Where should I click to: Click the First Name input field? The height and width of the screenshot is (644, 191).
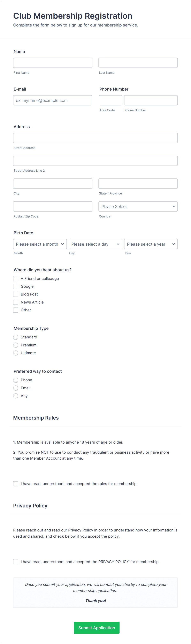click(x=53, y=62)
